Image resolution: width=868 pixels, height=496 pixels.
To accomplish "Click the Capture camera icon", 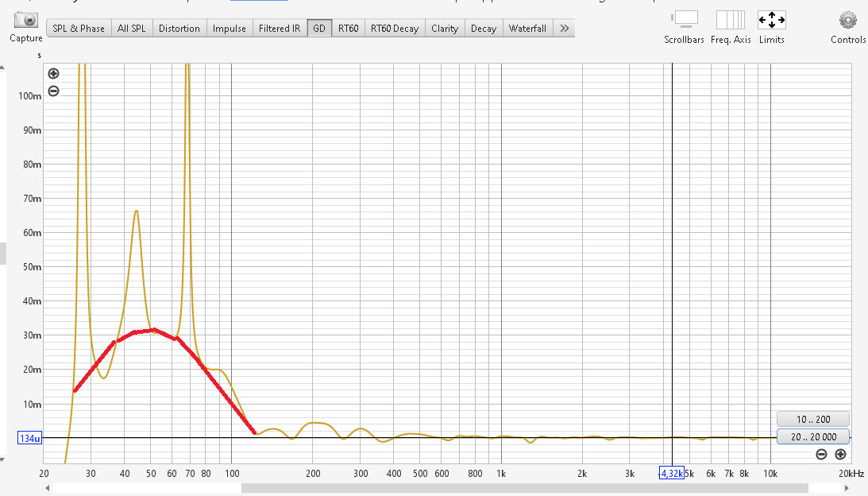I will pyautogui.click(x=26, y=21).
